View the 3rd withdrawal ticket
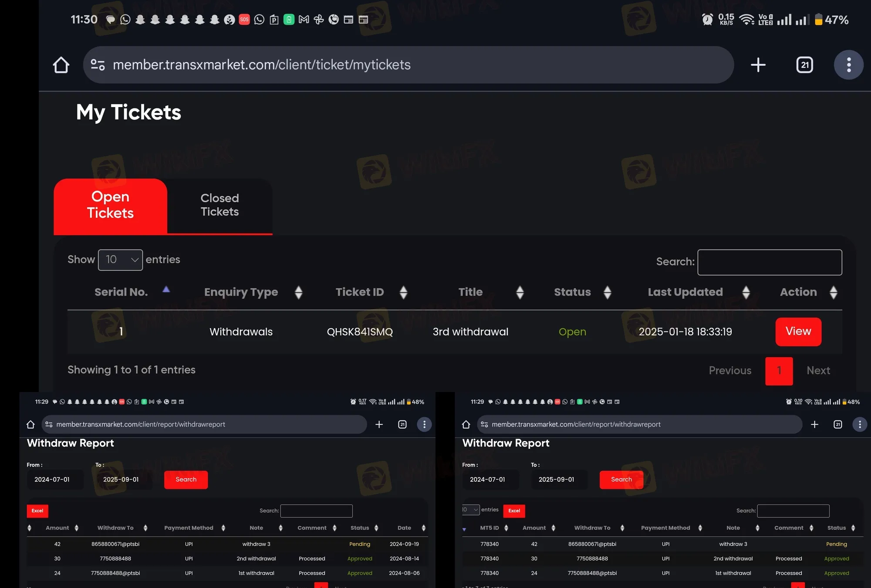Screen dimensions: 871x588 (798, 331)
